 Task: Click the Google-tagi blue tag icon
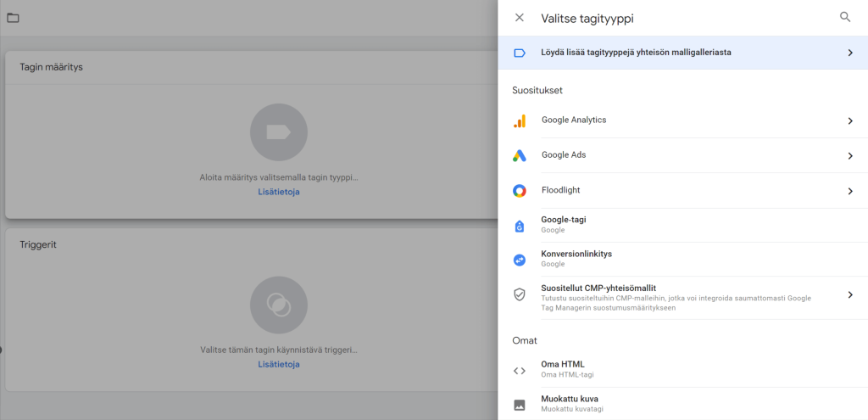pyautogui.click(x=520, y=226)
